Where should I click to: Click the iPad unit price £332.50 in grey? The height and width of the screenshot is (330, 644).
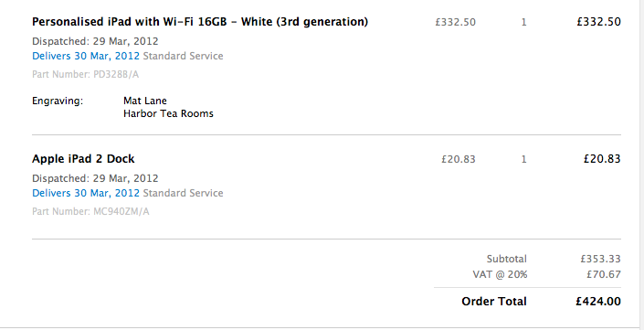click(x=456, y=22)
